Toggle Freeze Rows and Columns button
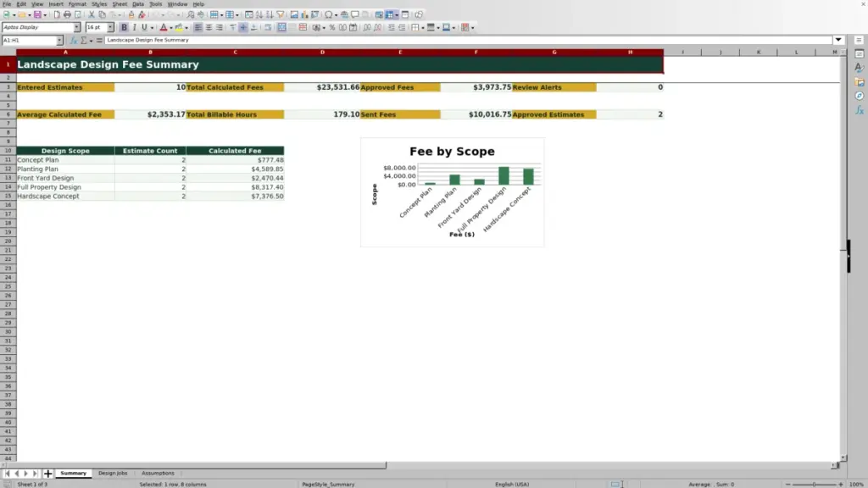This screenshot has width=868, height=488. click(390, 14)
